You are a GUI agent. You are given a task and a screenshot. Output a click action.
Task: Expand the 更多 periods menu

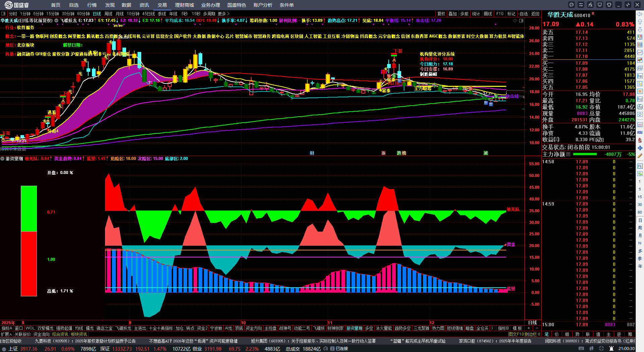[x=223, y=14]
